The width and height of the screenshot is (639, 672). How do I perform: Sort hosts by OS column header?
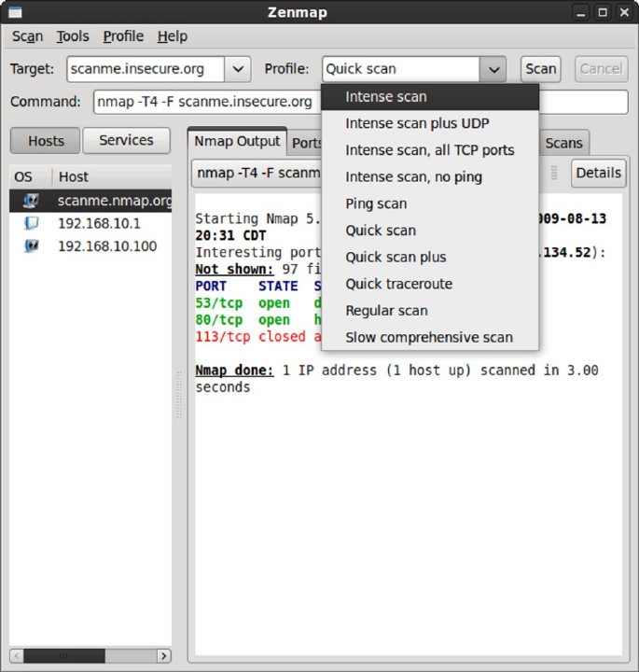click(31, 176)
